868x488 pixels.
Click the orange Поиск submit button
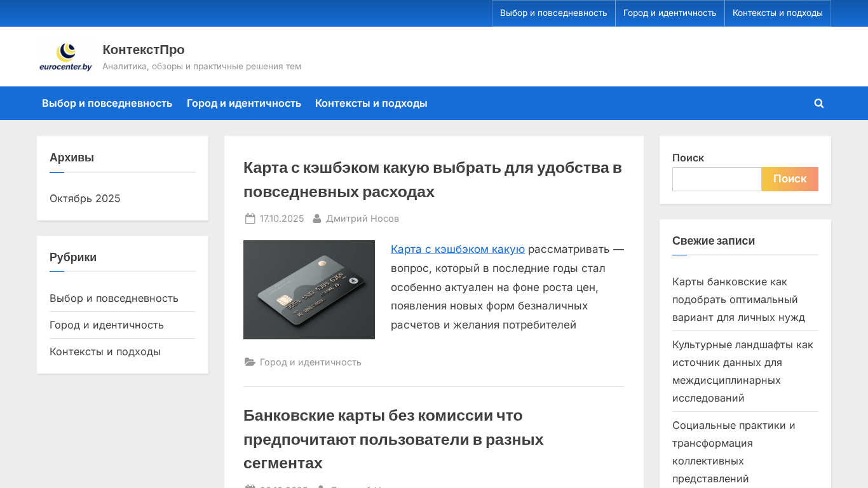(790, 179)
